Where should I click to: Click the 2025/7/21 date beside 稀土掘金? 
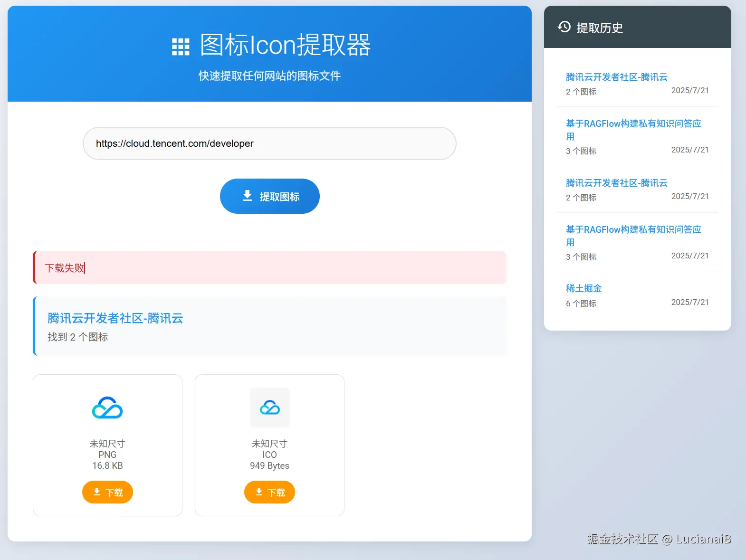click(690, 302)
